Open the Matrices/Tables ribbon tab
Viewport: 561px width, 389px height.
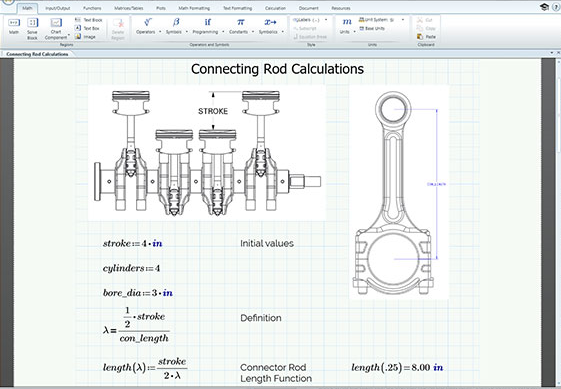[x=128, y=8]
